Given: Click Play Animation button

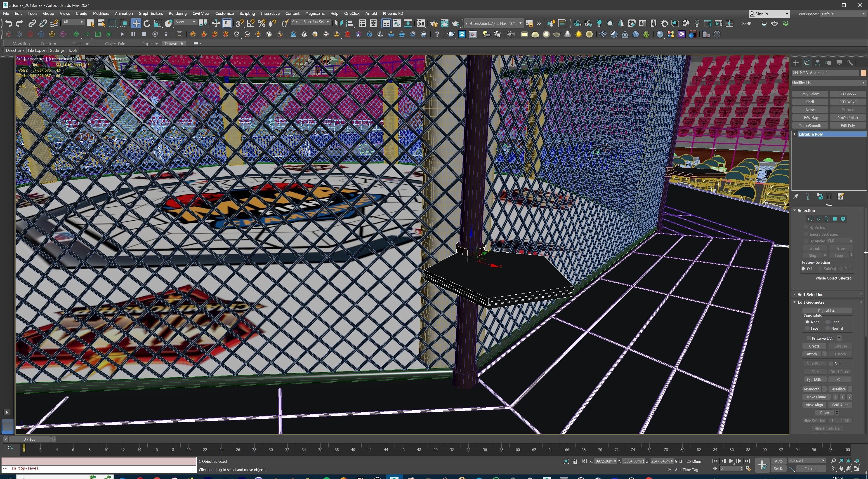Looking at the screenshot, I should point(731,461).
